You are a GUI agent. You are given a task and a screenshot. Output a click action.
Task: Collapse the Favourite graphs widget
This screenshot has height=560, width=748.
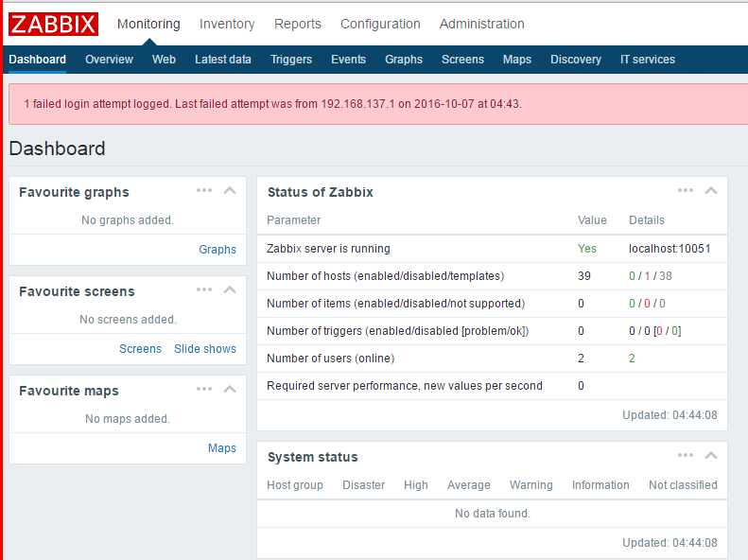[230, 191]
